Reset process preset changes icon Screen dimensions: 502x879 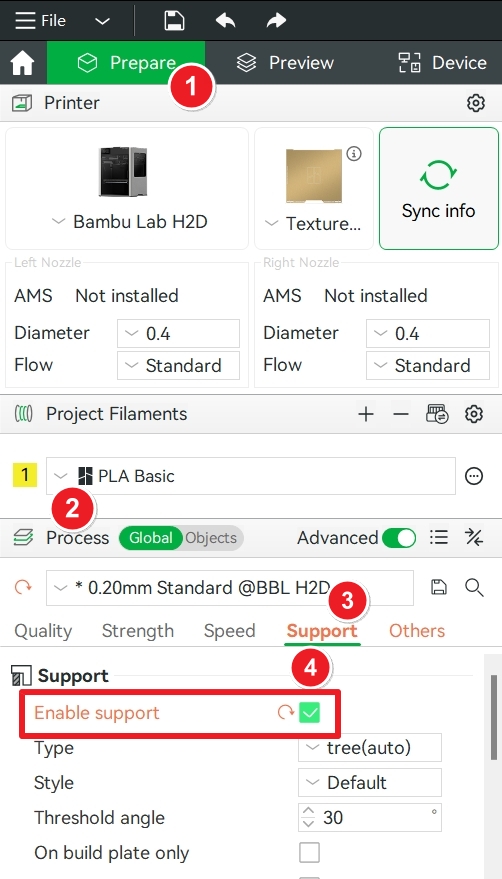click(x=23, y=587)
